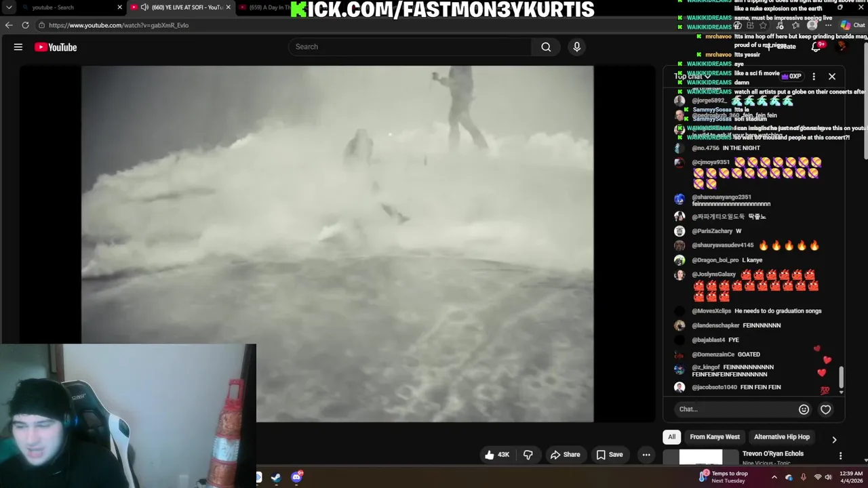Select the All filter chip
Screen dimensions: 868x488
pyautogui.click(x=671, y=437)
